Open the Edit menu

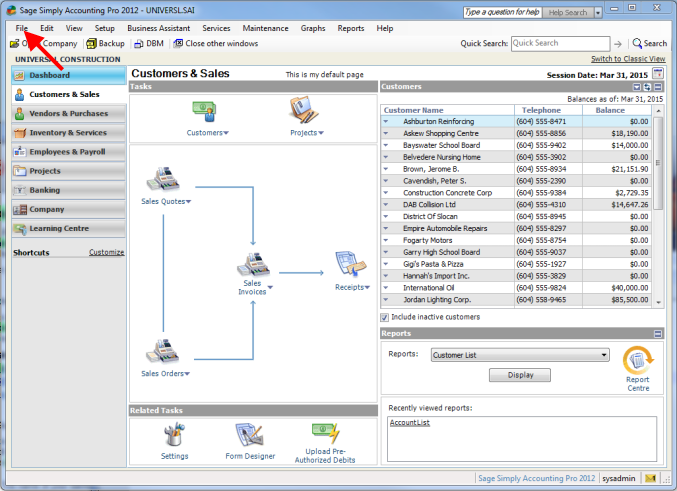coord(47,29)
